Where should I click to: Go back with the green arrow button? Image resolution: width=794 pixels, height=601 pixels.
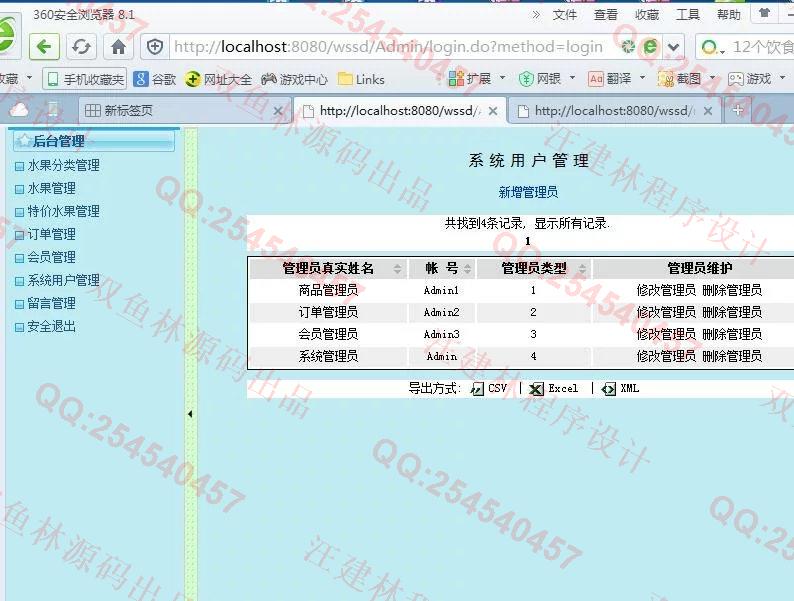coord(45,47)
